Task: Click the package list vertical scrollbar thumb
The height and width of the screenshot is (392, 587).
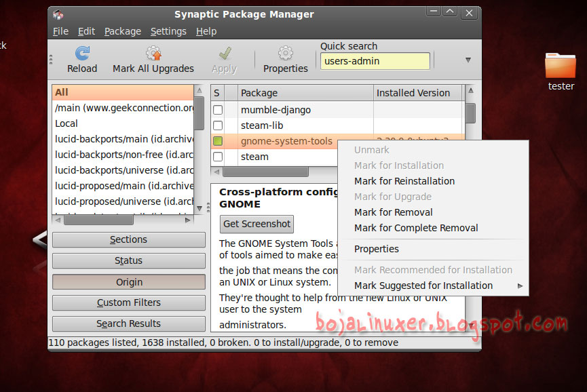Action: point(471,113)
